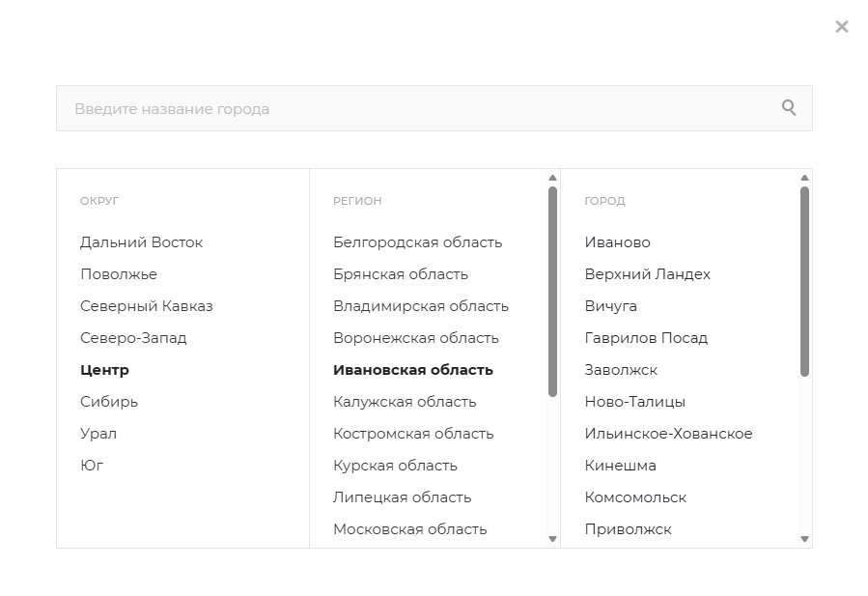Close the city selection dialog
Image resolution: width=868 pixels, height=596 pixels.
[x=841, y=27]
